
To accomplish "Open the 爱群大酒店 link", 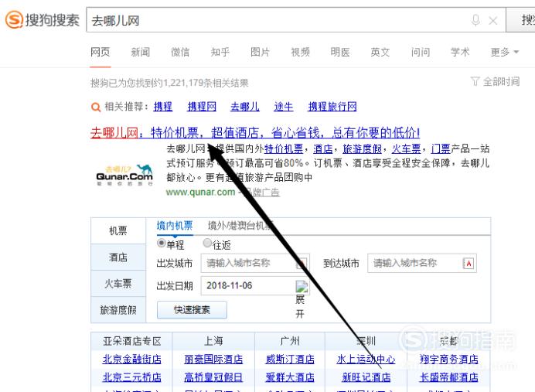I will pos(290,377).
